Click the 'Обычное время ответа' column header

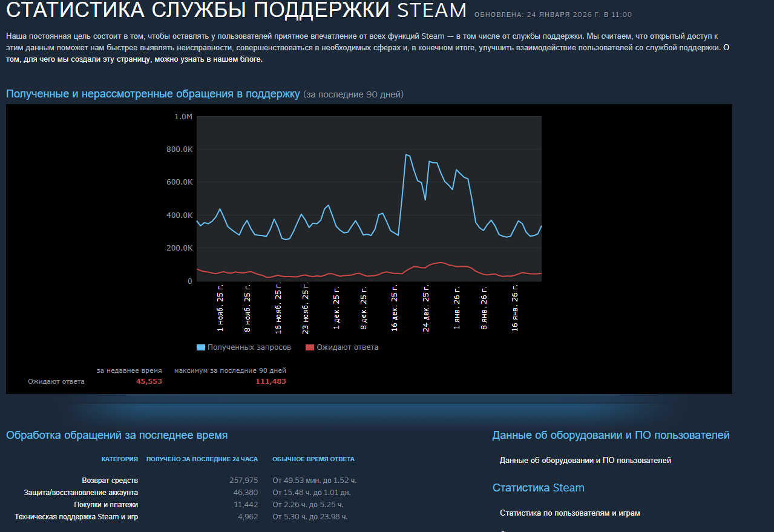(313, 459)
